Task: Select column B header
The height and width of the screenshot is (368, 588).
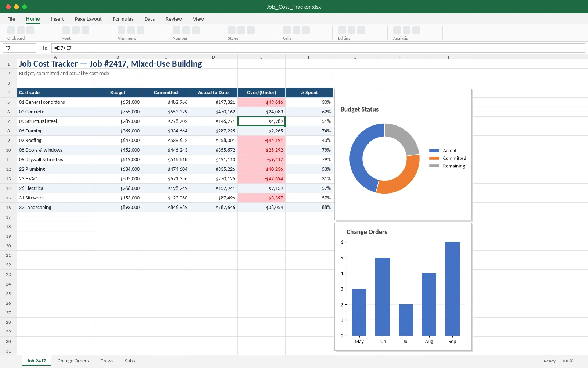Action: click(118, 57)
